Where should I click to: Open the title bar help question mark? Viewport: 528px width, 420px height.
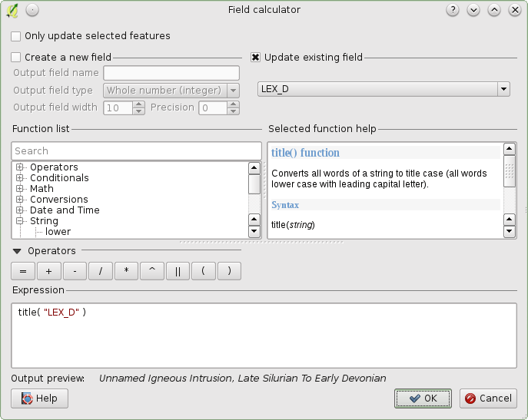(x=453, y=10)
